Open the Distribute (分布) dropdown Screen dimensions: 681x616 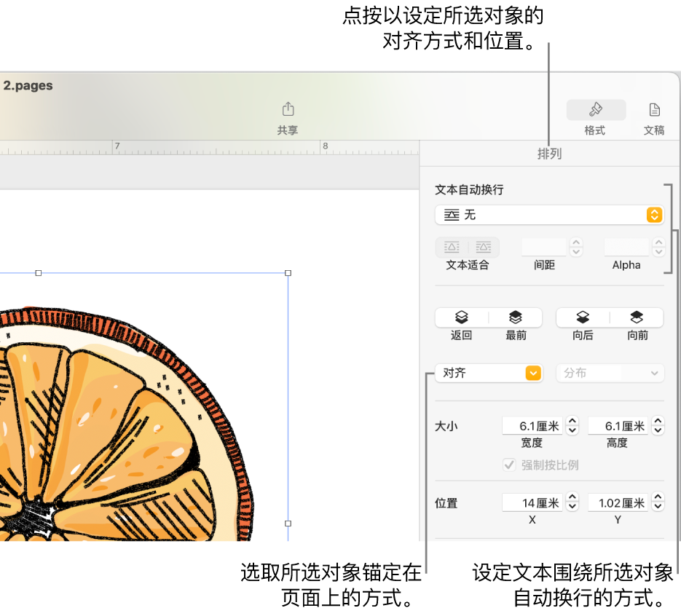610,373
